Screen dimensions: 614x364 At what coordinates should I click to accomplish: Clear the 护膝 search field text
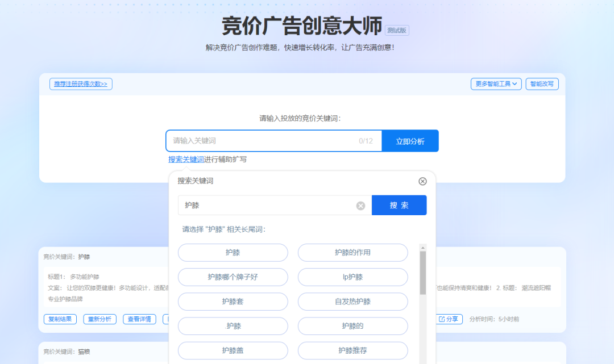tap(360, 206)
